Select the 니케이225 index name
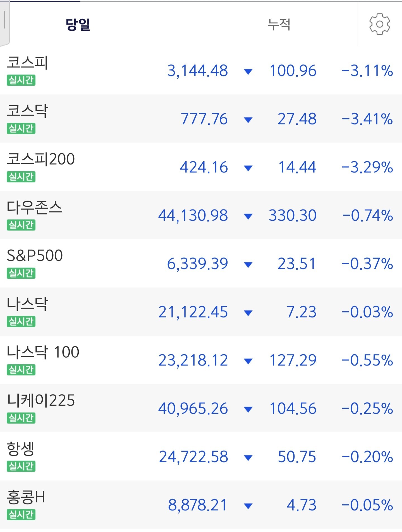This screenshot has width=402, height=532. pos(41,400)
